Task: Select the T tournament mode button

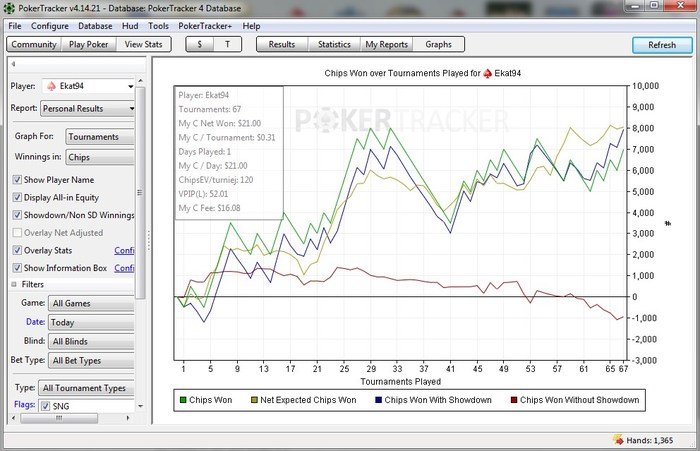Action: click(x=227, y=44)
